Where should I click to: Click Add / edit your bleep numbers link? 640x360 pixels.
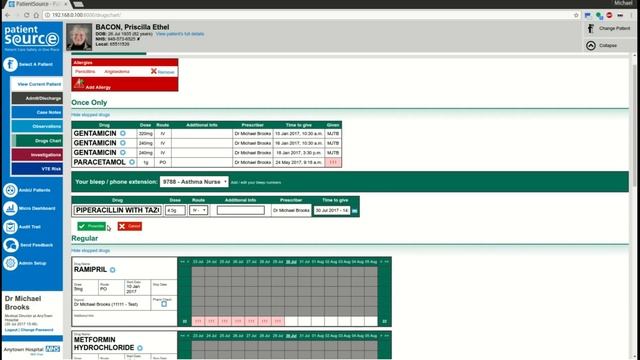(x=256, y=182)
